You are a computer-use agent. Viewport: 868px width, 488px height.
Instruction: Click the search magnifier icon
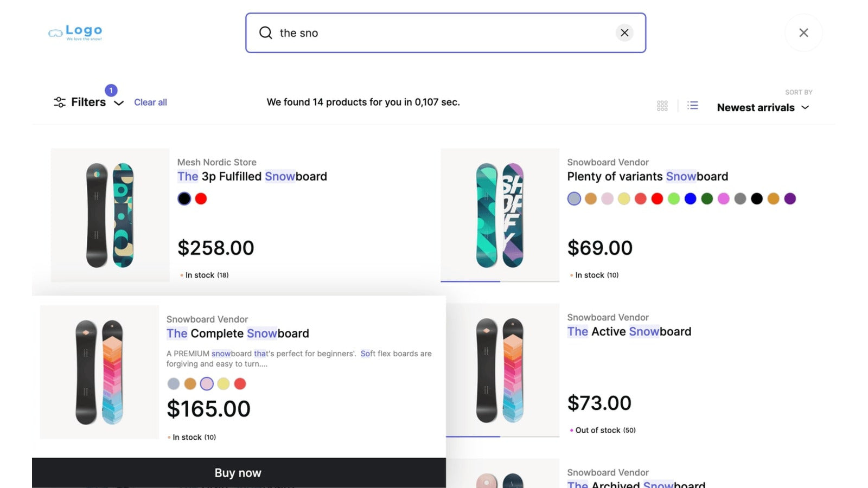(265, 33)
